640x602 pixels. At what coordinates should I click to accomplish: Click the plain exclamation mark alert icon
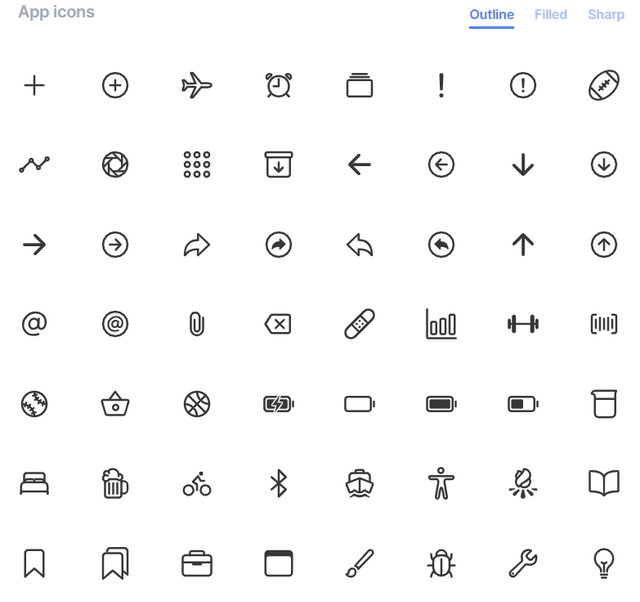[x=441, y=85]
